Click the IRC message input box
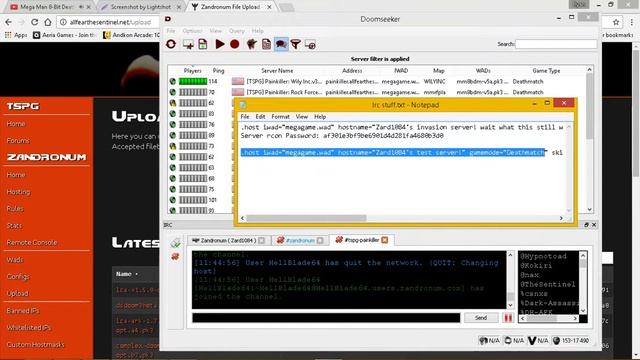 [326, 318]
